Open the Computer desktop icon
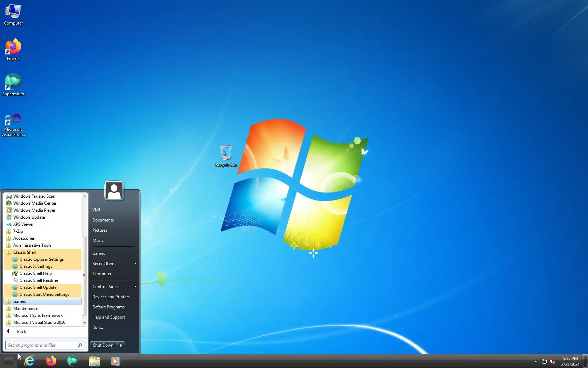 (13, 15)
